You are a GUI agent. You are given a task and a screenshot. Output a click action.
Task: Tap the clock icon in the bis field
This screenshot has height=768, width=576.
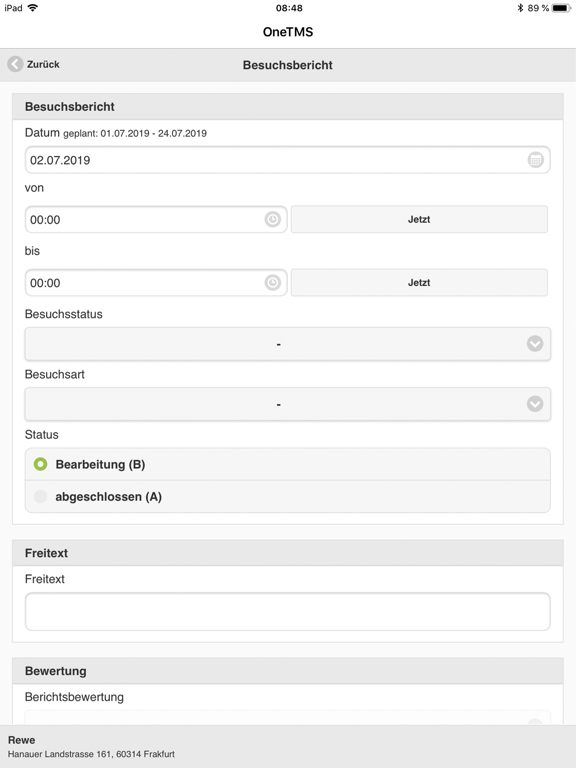click(x=273, y=283)
